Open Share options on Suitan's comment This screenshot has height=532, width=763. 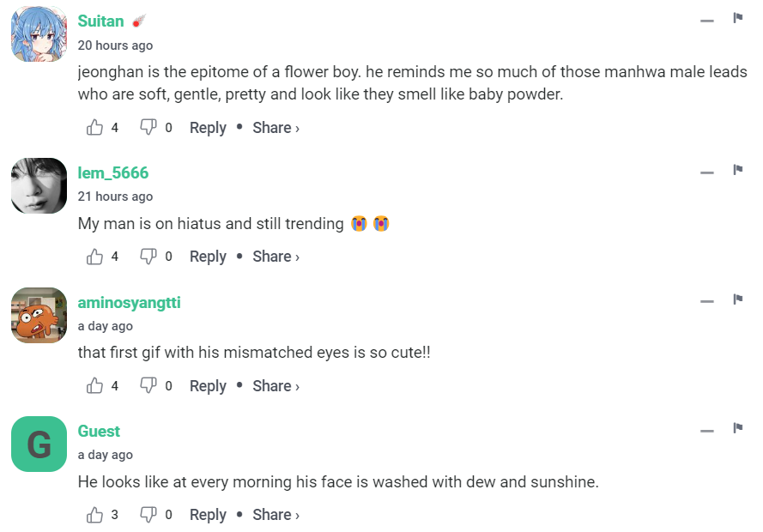(x=276, y=128)
